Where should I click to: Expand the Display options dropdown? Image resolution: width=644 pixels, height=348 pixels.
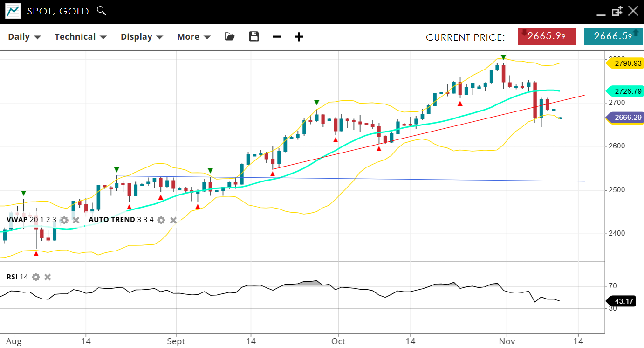[142, 37]
